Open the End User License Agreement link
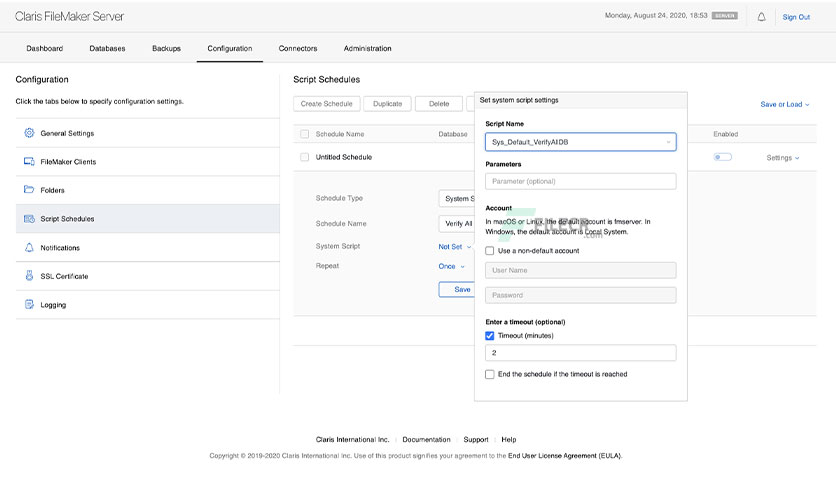 (565, 456)
